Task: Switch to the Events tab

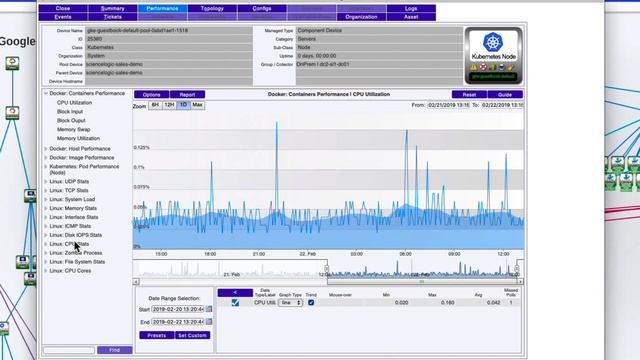Action: tap(63, 17)
